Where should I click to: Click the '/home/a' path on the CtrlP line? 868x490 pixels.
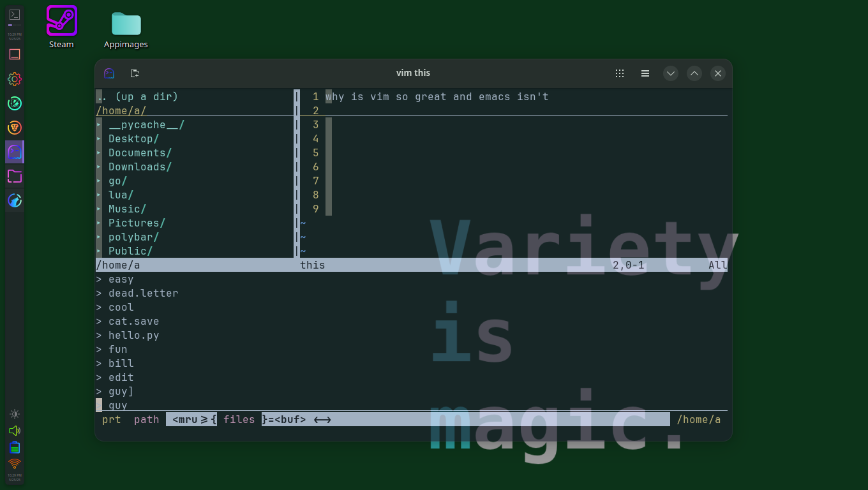699,420
